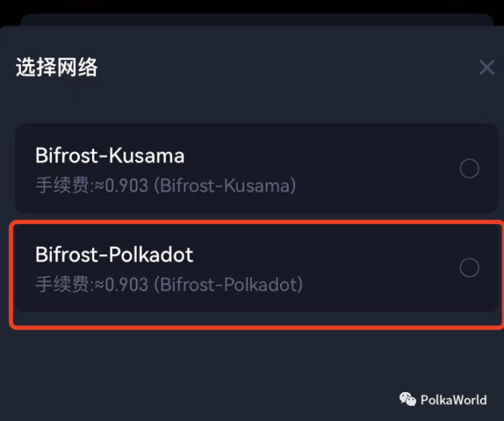The height and width of the screenshot is (421, 504).
Task: Click the WeChat logo icon in the watermark
Action: tap(408, 399)
